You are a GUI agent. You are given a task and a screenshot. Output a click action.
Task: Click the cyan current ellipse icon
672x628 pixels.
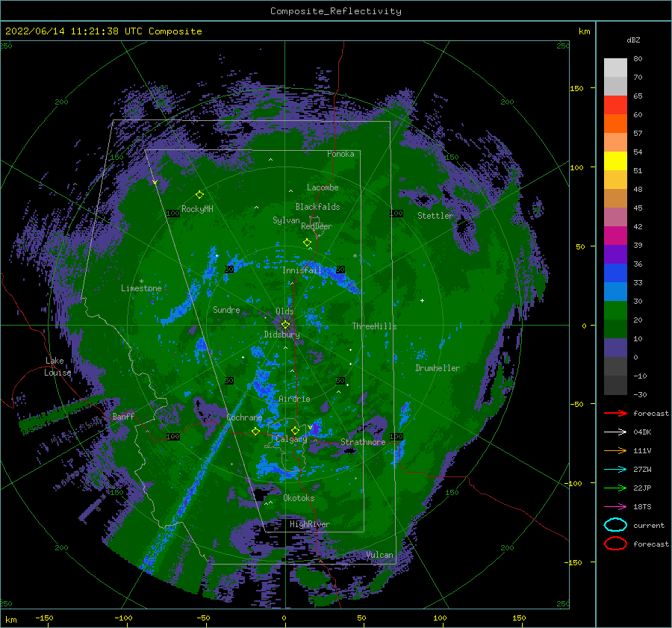pos(615,525)
